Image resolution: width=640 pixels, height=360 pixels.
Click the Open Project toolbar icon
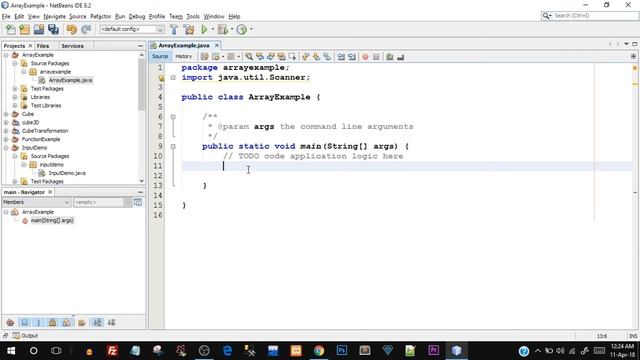(x=39, y=29)
